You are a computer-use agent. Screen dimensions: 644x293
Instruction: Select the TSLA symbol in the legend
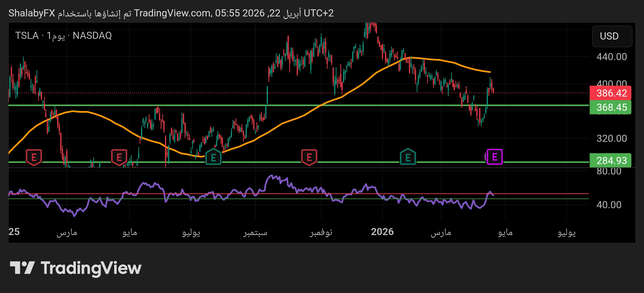click(27, 36)
